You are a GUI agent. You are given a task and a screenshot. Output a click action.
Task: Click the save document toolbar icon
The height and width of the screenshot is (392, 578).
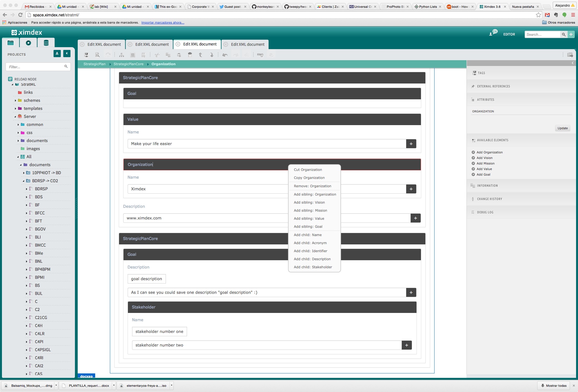86,55
